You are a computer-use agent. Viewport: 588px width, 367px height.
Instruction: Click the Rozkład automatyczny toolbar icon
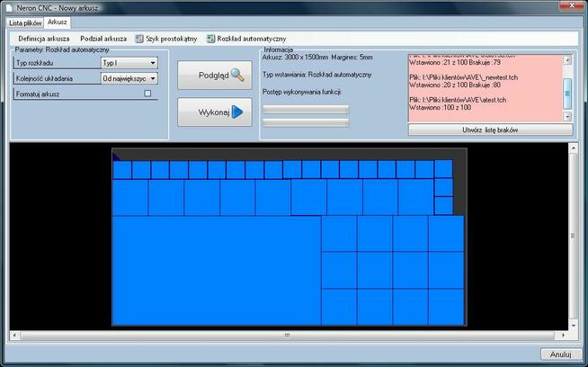210,40
